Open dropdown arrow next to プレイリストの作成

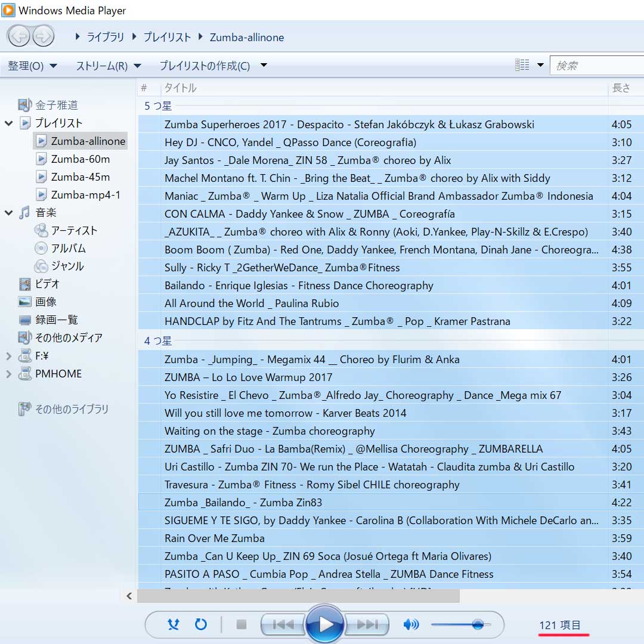point(264,65)
